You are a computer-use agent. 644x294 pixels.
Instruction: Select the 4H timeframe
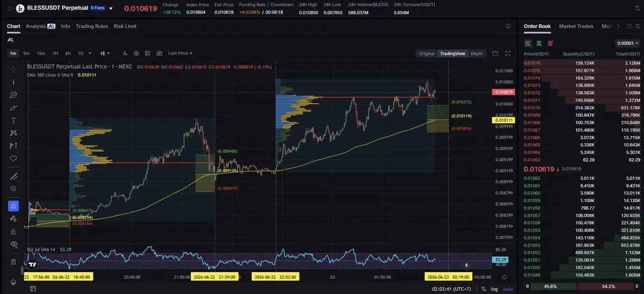[68, 53]
